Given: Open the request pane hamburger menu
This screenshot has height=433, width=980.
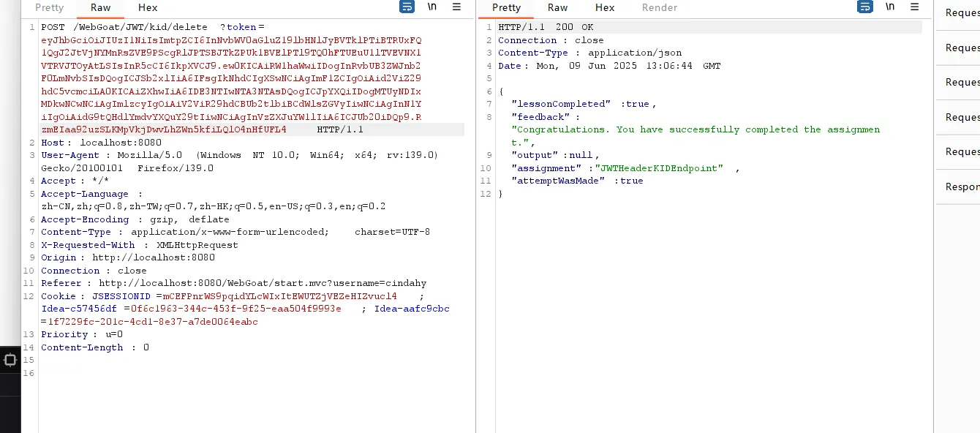Looking at the screenshot, I should pos(456,7).
